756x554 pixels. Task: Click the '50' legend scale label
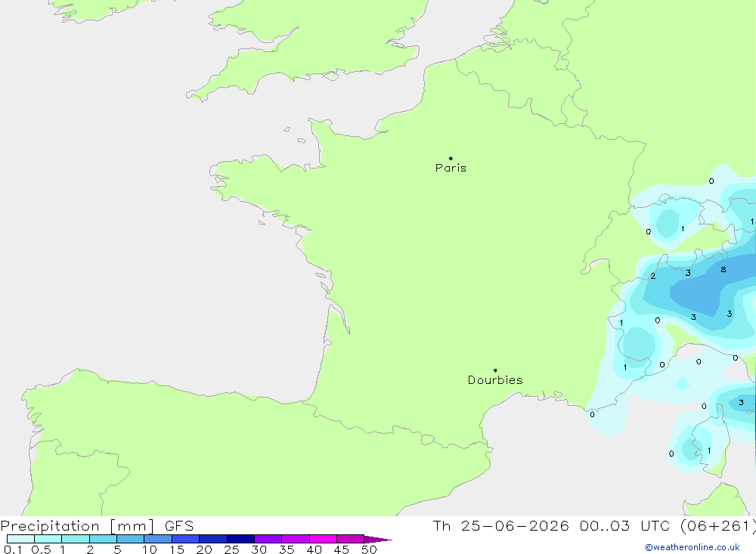(x=369, y=549)
